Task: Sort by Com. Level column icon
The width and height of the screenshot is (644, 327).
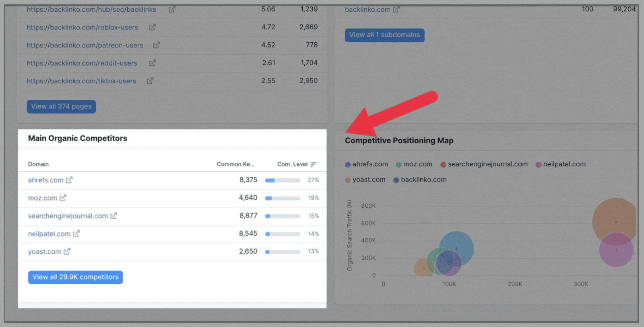Action: tap(314, 164)
